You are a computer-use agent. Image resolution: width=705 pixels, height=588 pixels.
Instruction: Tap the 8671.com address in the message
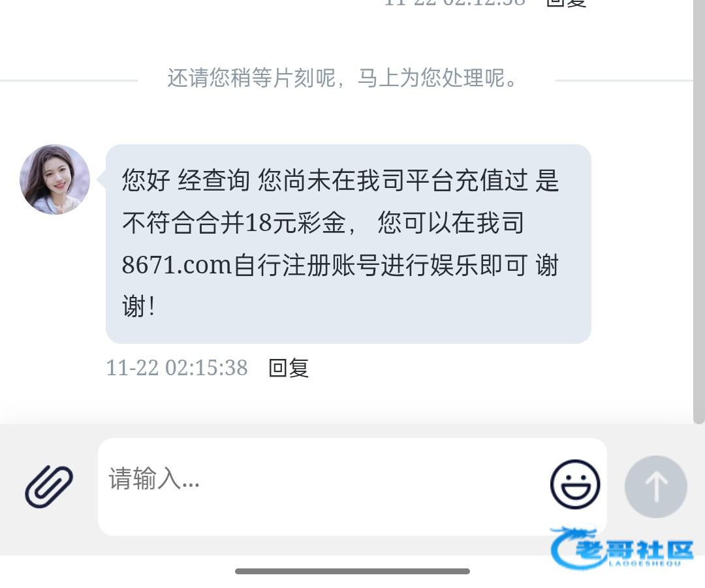177,265
